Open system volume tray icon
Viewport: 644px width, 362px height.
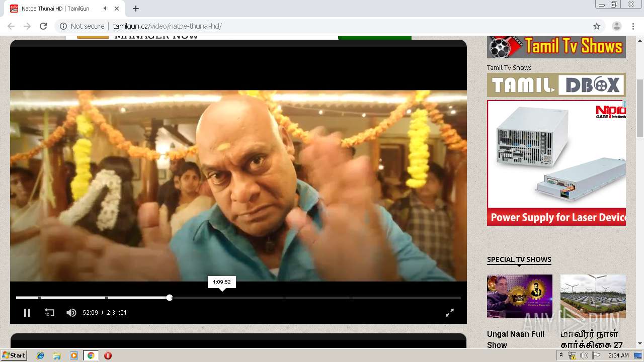(x=584, y=355)
